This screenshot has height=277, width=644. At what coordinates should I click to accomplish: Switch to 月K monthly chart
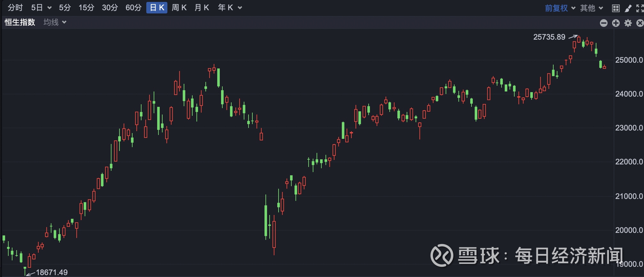(x=202, y=8)
